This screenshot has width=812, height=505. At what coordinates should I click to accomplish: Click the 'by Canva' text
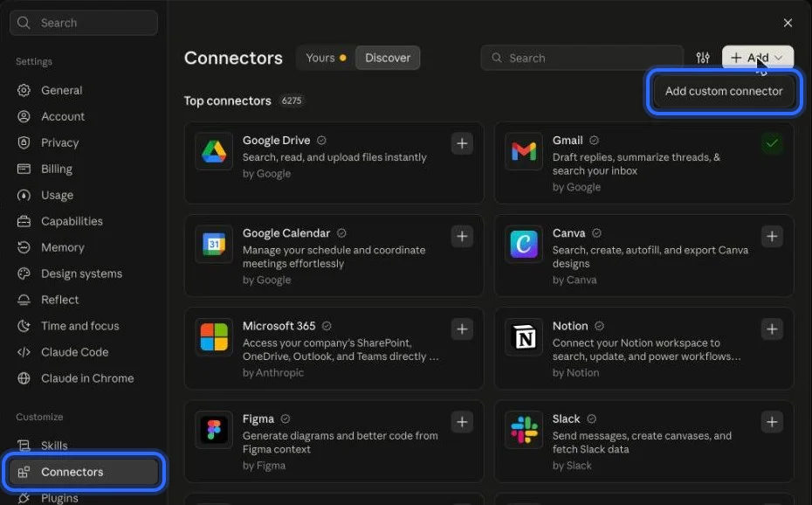[x=575, y=280]
